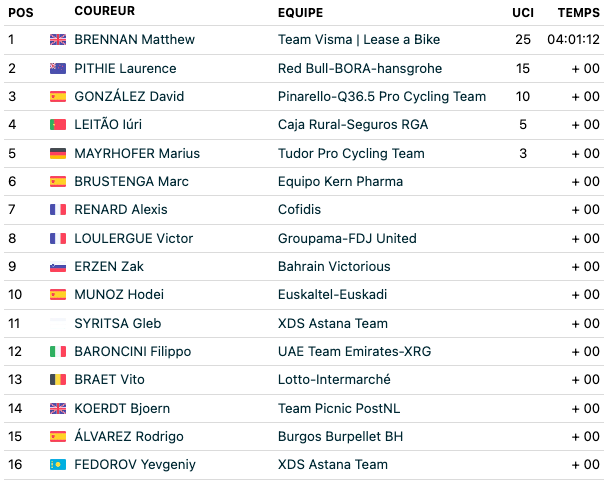Select the Red Bull-BORA-hansgrohe team link
This screenshot has height=482, width=610.
tap(360, 68)
